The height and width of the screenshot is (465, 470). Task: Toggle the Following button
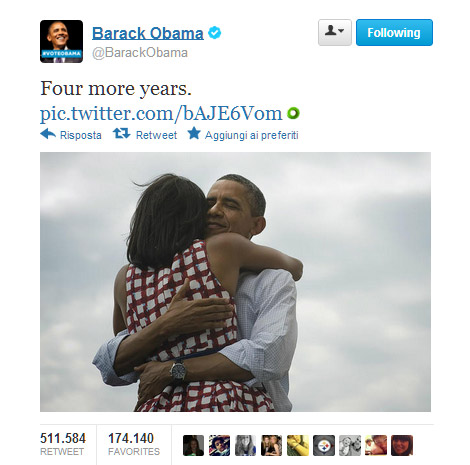394,33
